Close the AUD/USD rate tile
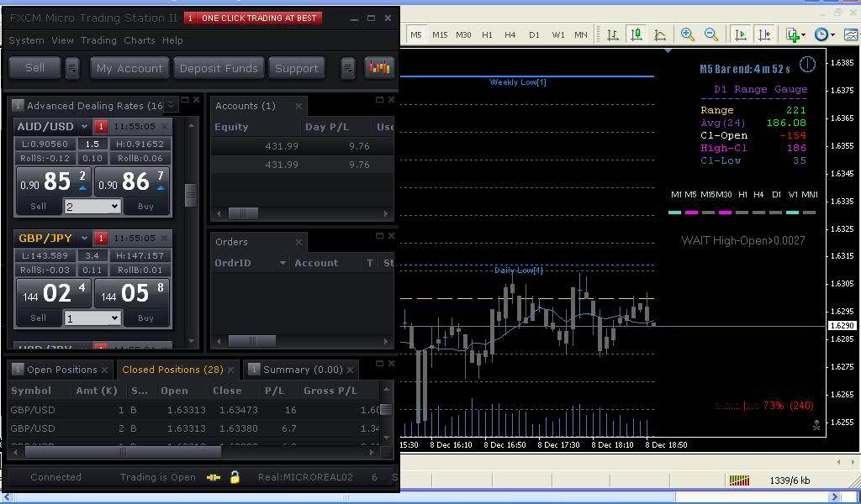Screen dimensions: 861x504 (164, 127)
